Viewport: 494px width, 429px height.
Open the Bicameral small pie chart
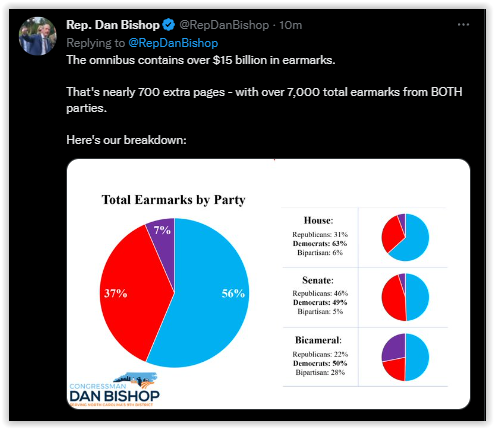[x=405, y=357]
